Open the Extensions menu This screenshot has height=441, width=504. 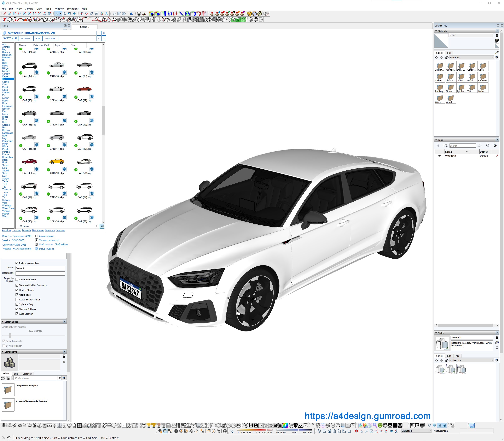click(x=73, y=9)
